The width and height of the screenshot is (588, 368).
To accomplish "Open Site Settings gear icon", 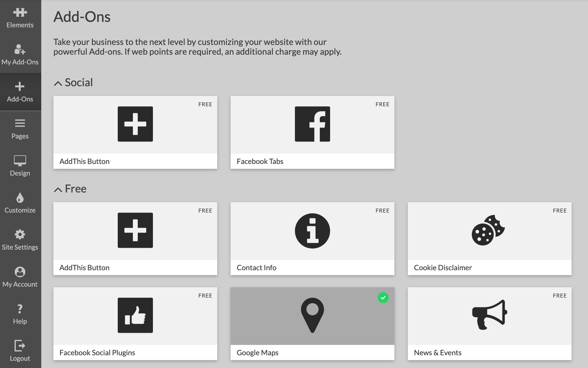I will click(x=20, y=234).
